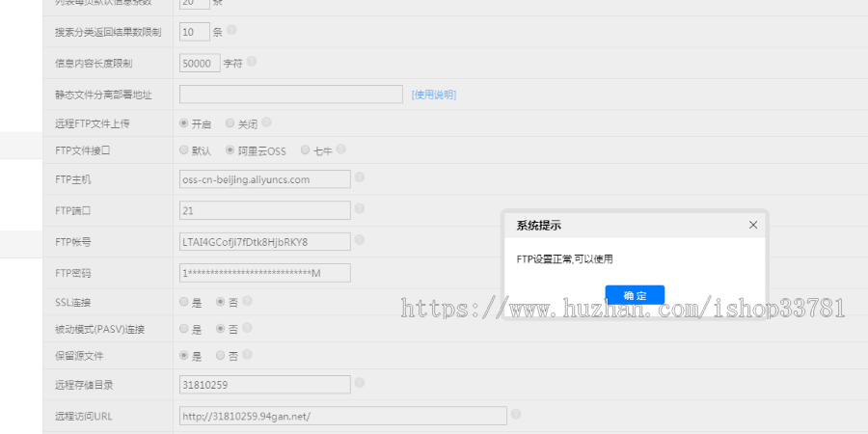Choose 七牛 FTP file interface

click(x=305, y=149)
